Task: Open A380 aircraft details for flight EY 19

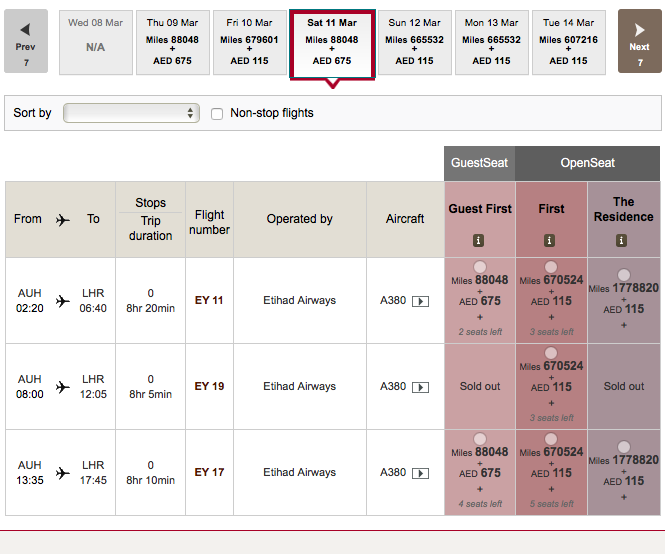Action: pos(420,387)
